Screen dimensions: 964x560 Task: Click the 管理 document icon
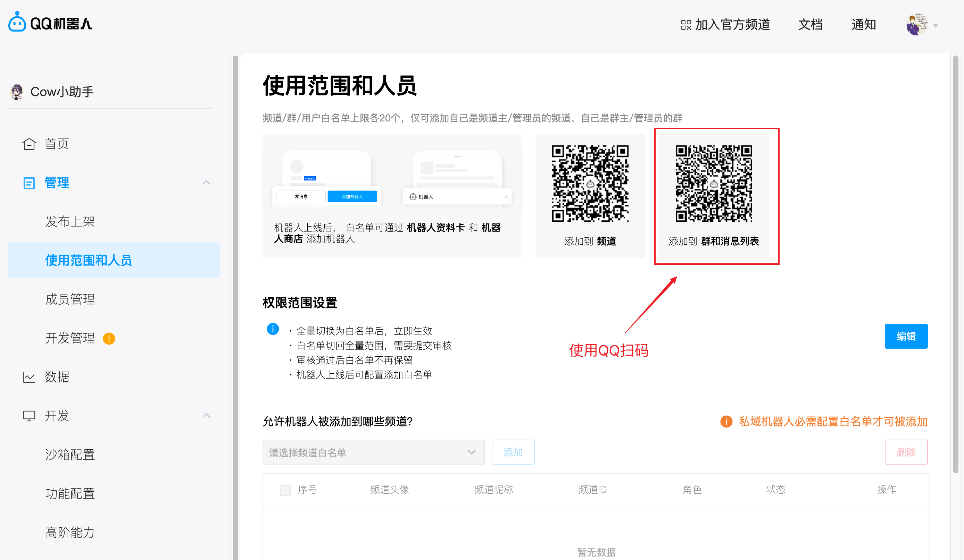click(x=29, y=183)
